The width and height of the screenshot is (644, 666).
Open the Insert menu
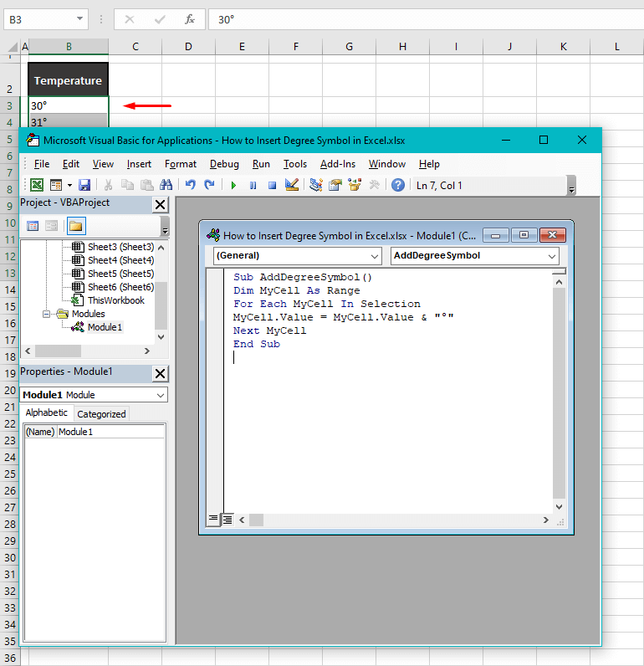coord(139,164)
